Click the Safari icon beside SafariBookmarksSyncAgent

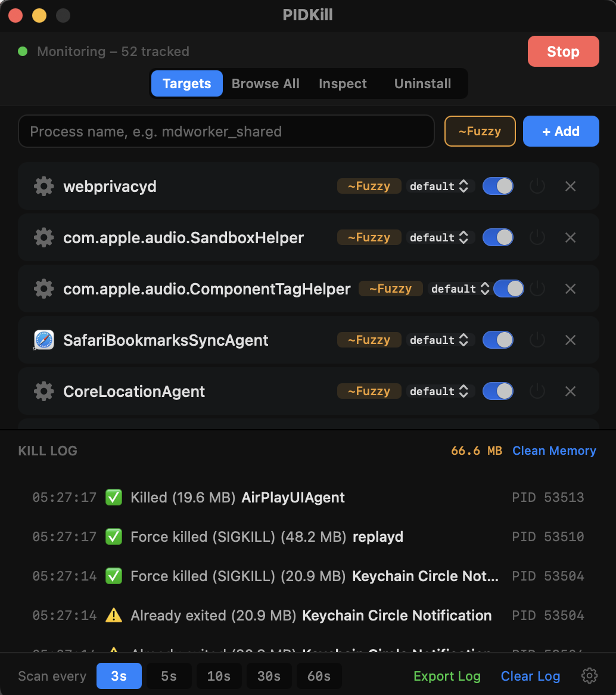click(x=44, y=340)
